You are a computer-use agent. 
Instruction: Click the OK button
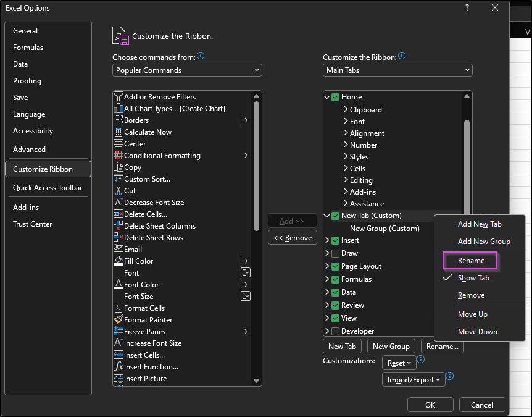[430, 405]
